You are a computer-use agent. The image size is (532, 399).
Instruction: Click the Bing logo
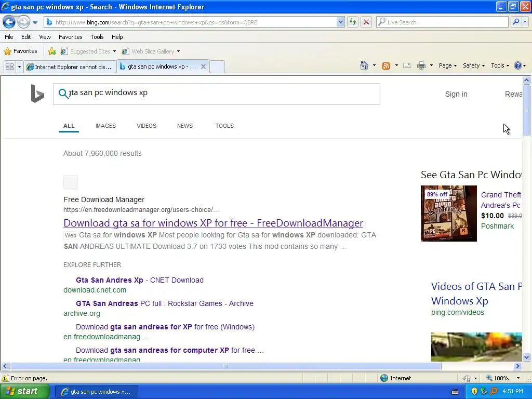[37, 94]
